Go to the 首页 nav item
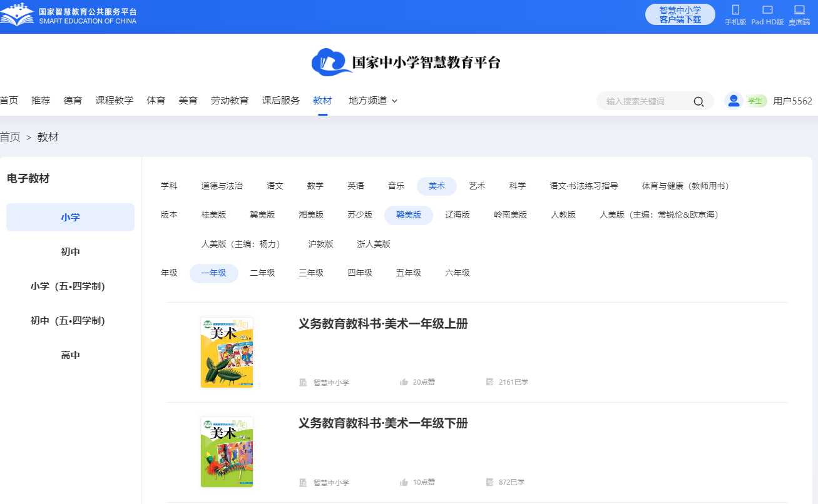This screenshot has height=504, width=818. pos(9,101)
